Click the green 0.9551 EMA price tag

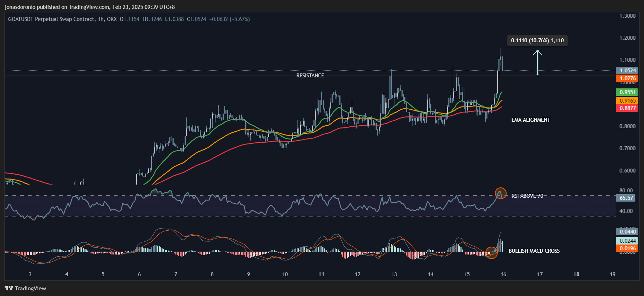pyautogui.click(x=627, y=92)
